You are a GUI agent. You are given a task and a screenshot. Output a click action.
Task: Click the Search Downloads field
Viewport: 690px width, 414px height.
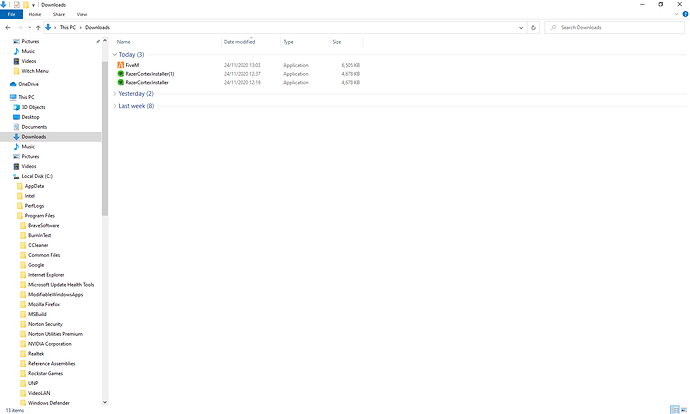(614, 27)
